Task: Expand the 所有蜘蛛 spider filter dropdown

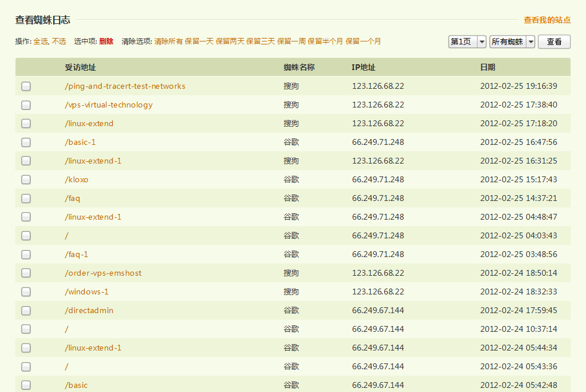Action: pyautogui.click(x=512, y=41)
